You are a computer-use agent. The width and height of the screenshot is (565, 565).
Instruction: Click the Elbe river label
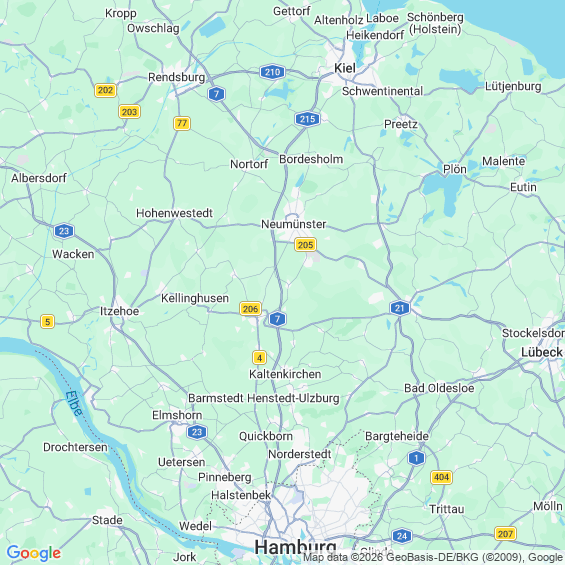tap(74, 403)
